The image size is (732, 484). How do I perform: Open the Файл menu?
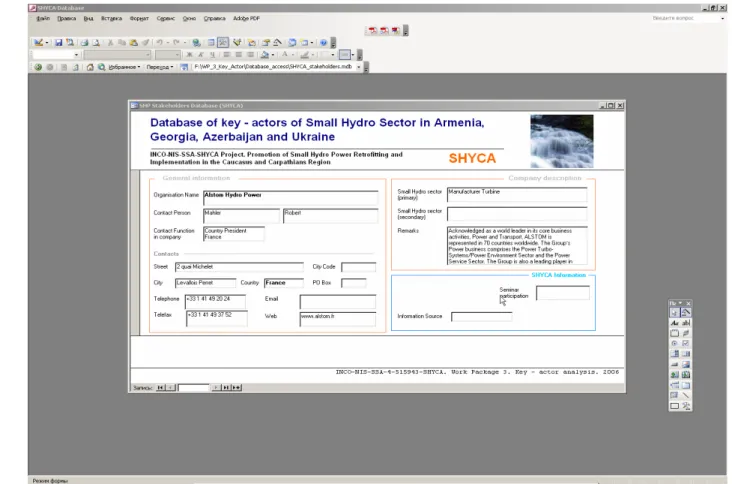point(43,18)
